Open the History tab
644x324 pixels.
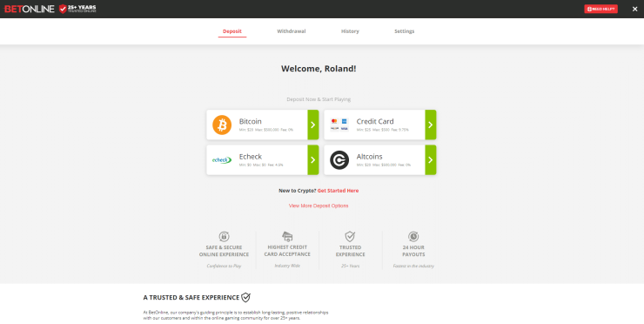coord(350,31)
